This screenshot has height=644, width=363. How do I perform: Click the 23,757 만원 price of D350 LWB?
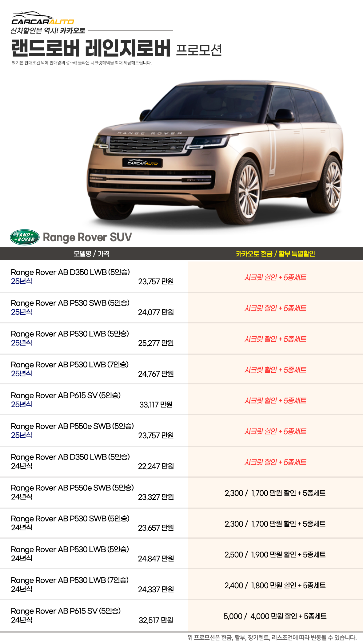click(x=156, y=281)
